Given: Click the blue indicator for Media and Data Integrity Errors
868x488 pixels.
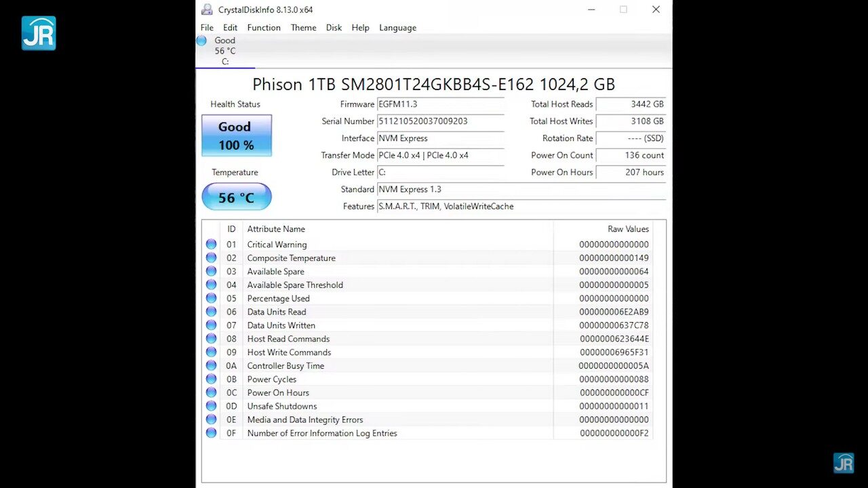Looking at the screenshot, I should (x=211, y=420).
